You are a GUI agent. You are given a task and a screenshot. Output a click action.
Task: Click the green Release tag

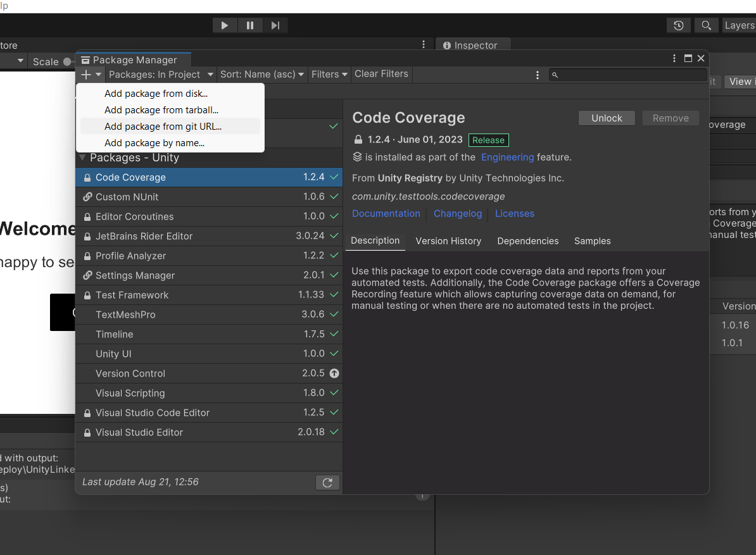point(488,140)
